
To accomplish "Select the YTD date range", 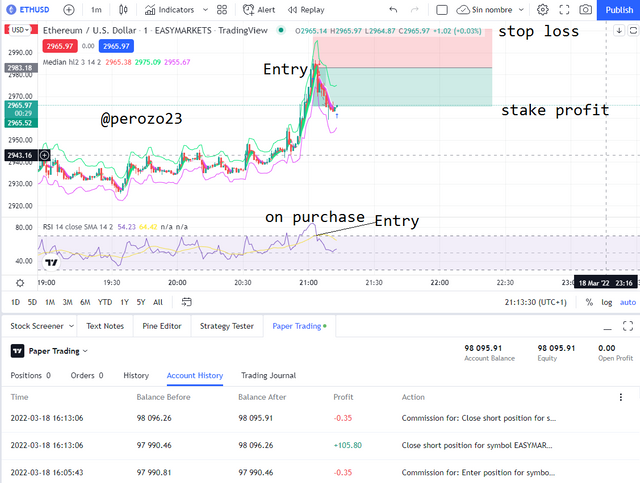I will (x=105, y=302).
